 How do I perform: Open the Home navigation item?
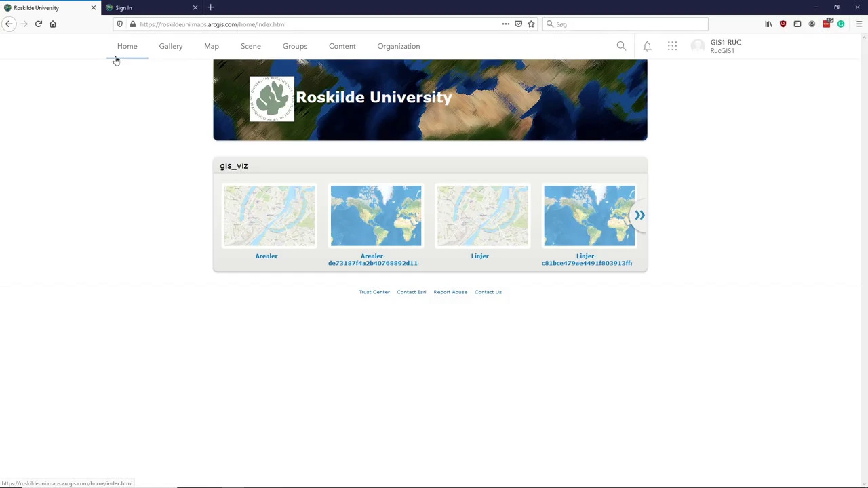(x=127, y=46)
